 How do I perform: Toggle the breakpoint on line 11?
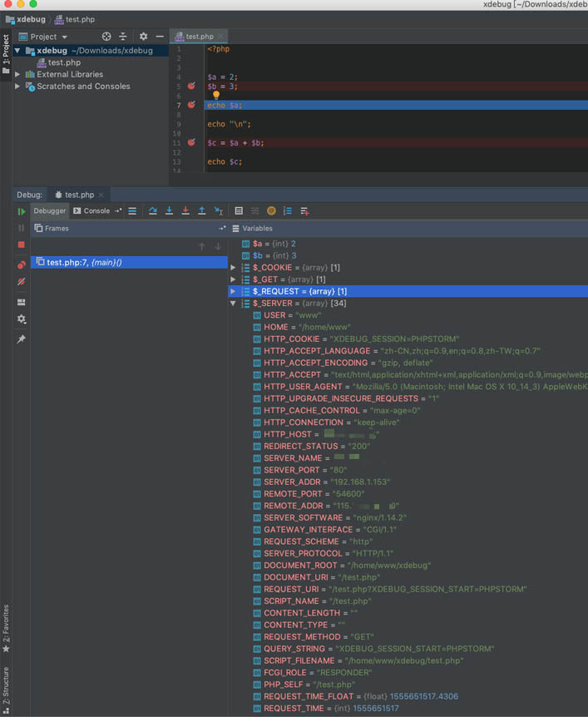(191, 142)
